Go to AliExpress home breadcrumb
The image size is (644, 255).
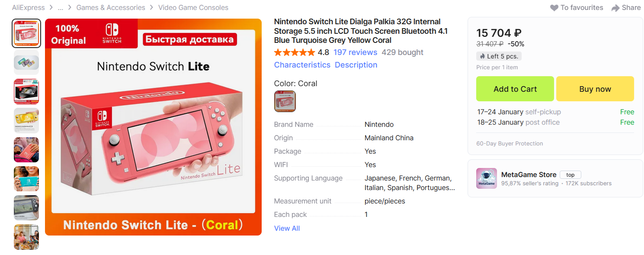coord(28,8)
